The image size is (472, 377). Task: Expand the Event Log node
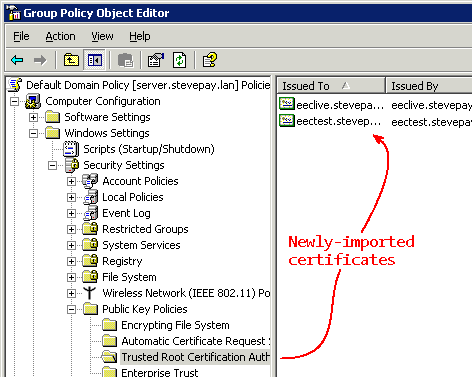[71, 213]
